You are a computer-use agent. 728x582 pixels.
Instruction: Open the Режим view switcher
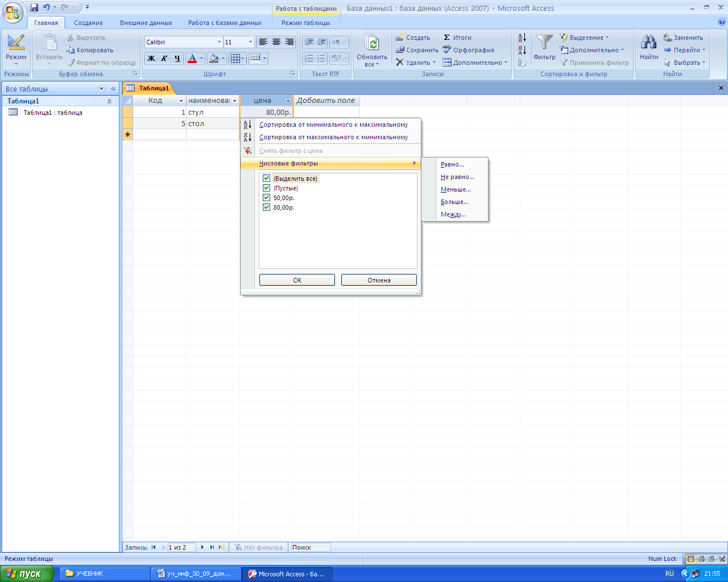pos(16,50)
